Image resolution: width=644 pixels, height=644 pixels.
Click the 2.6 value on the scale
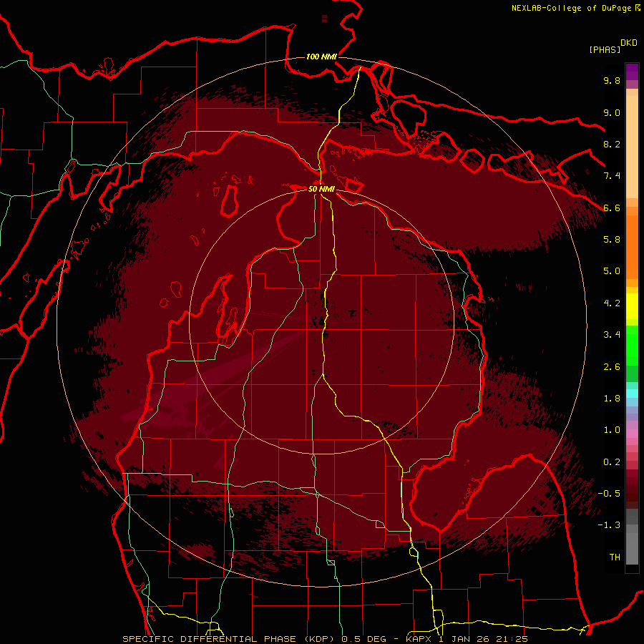pos(612,367)
